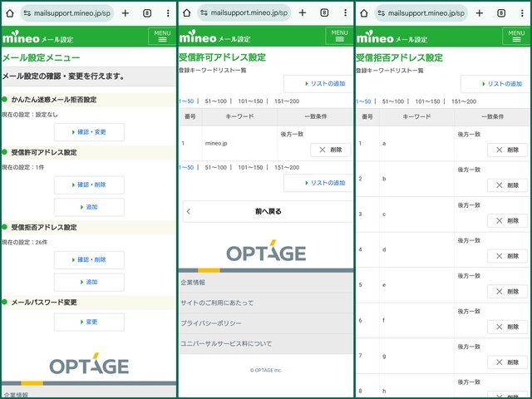Tap 追加 under 受信許可アドレス設定 section

tap(89, 208)
